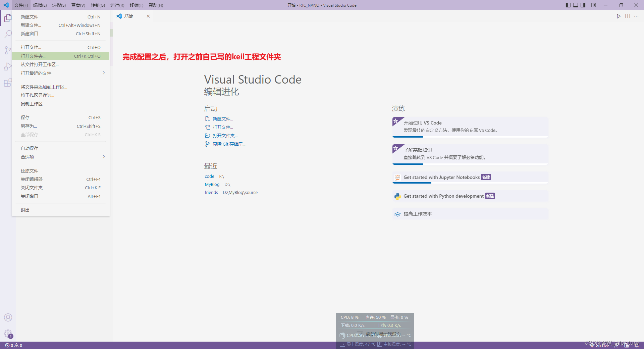Open the Source Control view icon

[8, 50]
